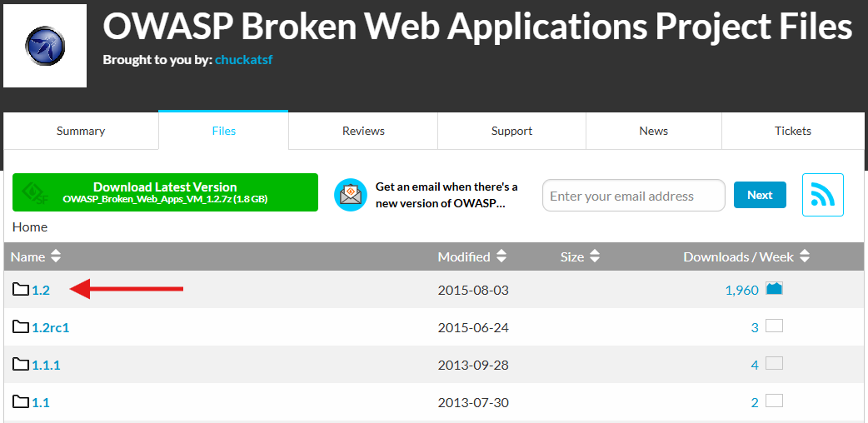The width and height of the screenshot is (868, 423).
Task: Click the stats box in the 1.2rc1 row
Action: coord(774,326)
